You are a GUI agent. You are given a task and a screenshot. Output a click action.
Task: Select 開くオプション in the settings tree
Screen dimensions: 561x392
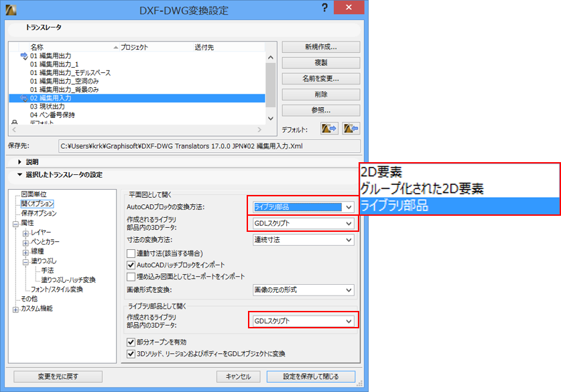[x=38, y=204]
